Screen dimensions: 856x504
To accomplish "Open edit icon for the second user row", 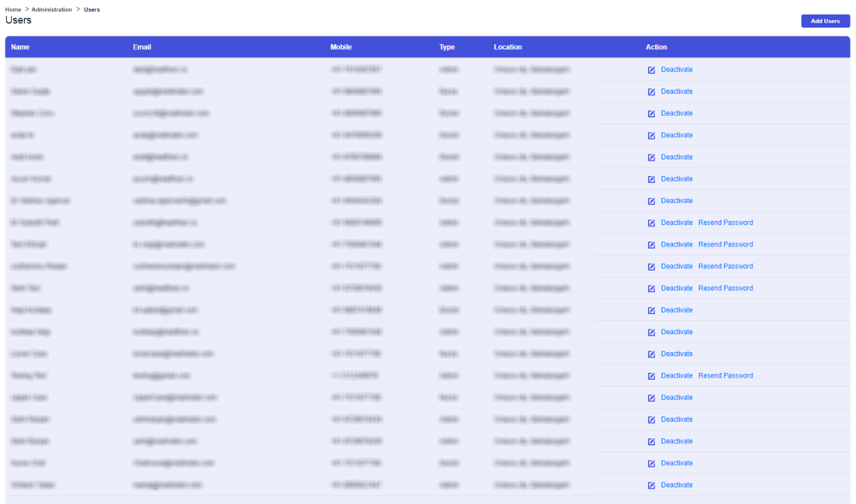I will (x=651, y=92).
